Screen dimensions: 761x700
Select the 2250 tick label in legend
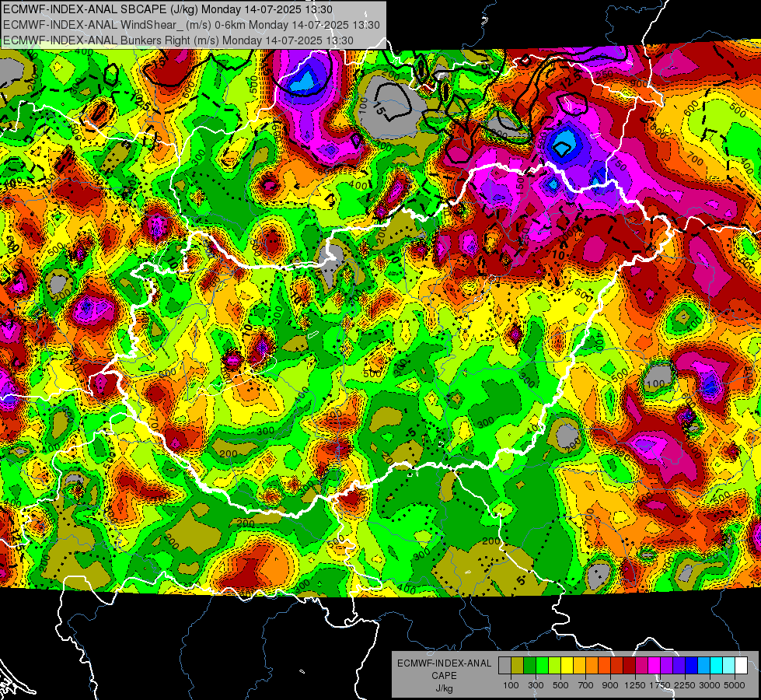pyautogui.click(x=686, y=685)
